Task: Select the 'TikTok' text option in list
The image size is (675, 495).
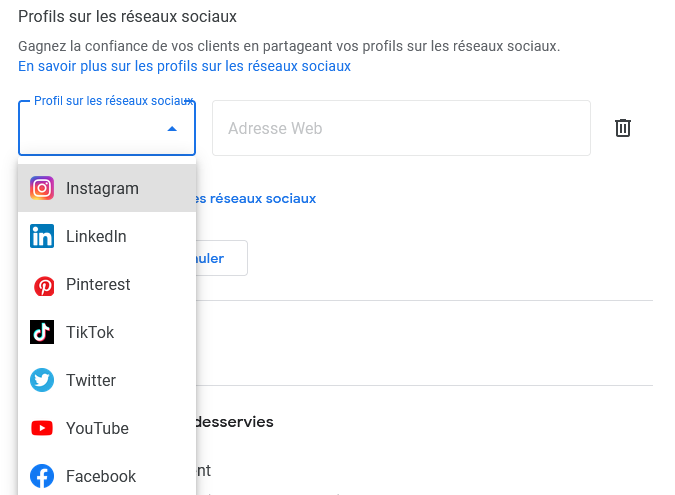Action: coord(90,332)
